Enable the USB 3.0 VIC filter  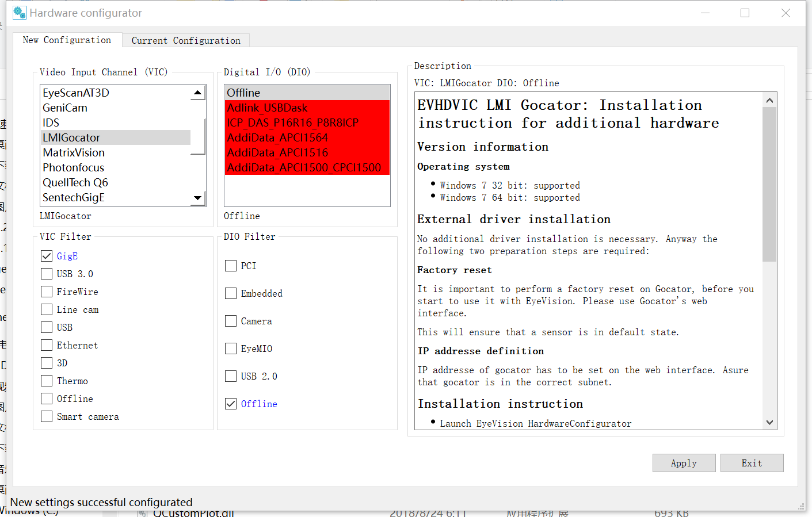[x=47, y=274]
